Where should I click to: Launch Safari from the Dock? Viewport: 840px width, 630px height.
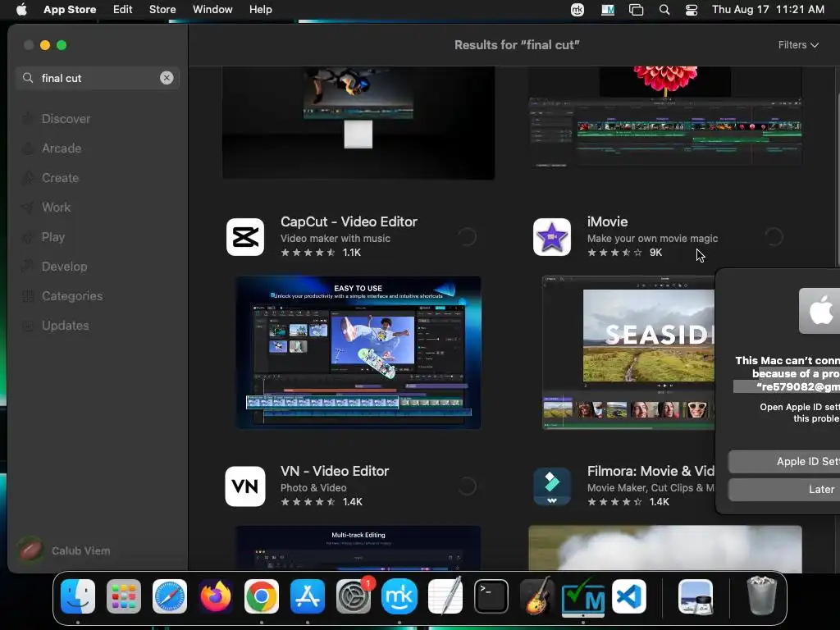point(170,596)
